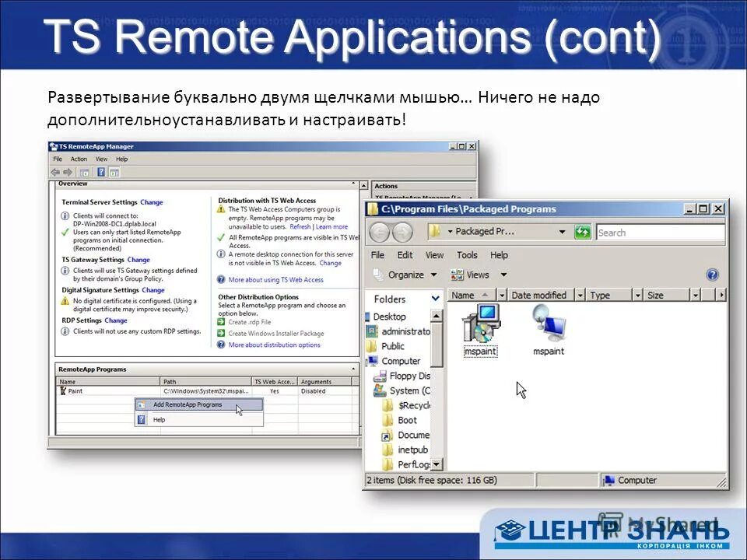Viewport: 747px width, 560px height.
Task: Open the mspaint remote desktop file icon
Action: [x=549, y=324]
